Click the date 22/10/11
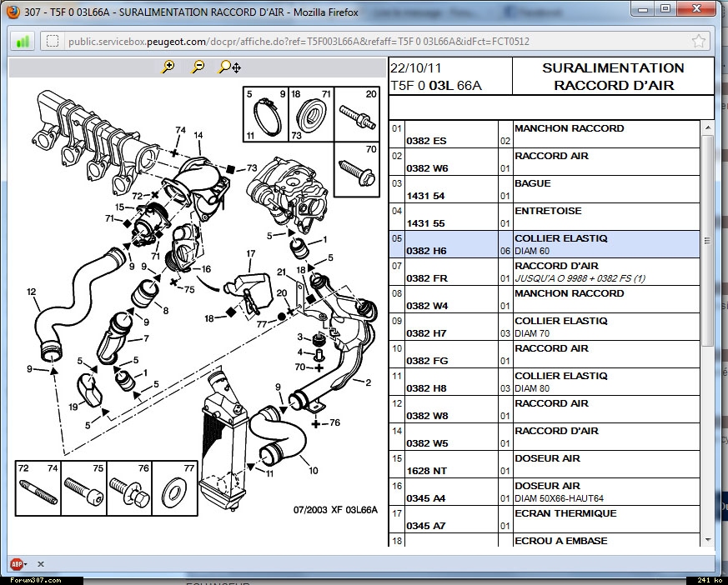 click(x=415, y=68)
